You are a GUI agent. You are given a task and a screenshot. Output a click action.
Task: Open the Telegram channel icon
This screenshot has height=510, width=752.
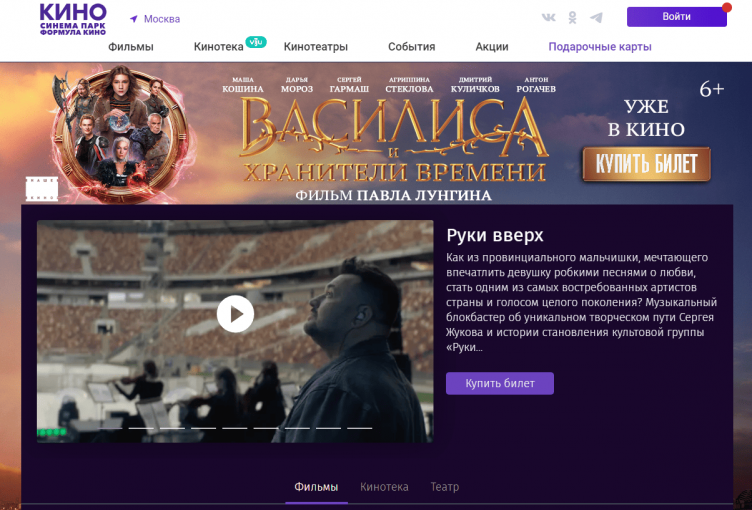tap(596, 18)
